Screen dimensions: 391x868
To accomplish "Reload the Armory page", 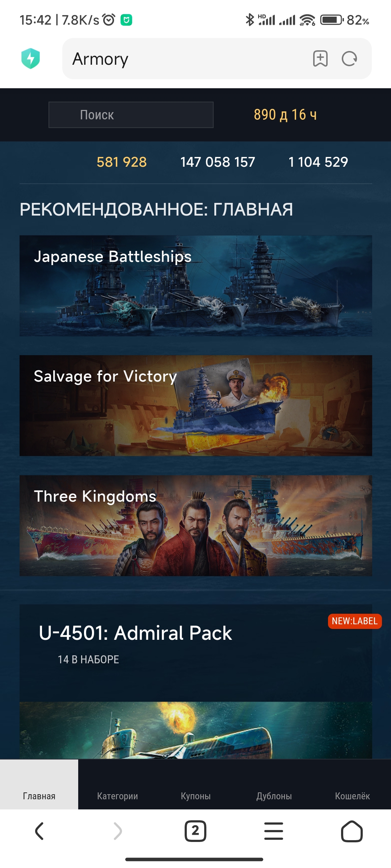I will [x=349, y=59].
